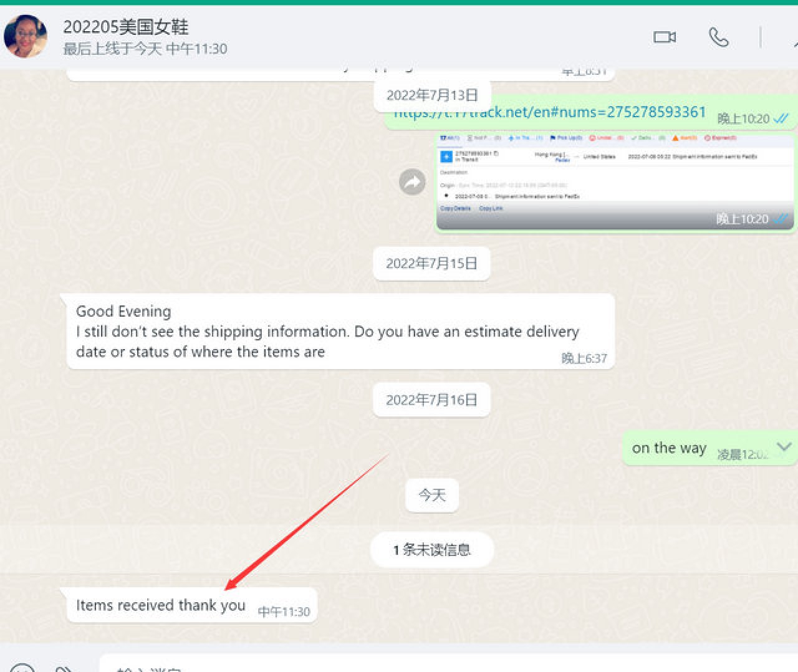Click the 2022年7月15日 date chip

point(431,263)
